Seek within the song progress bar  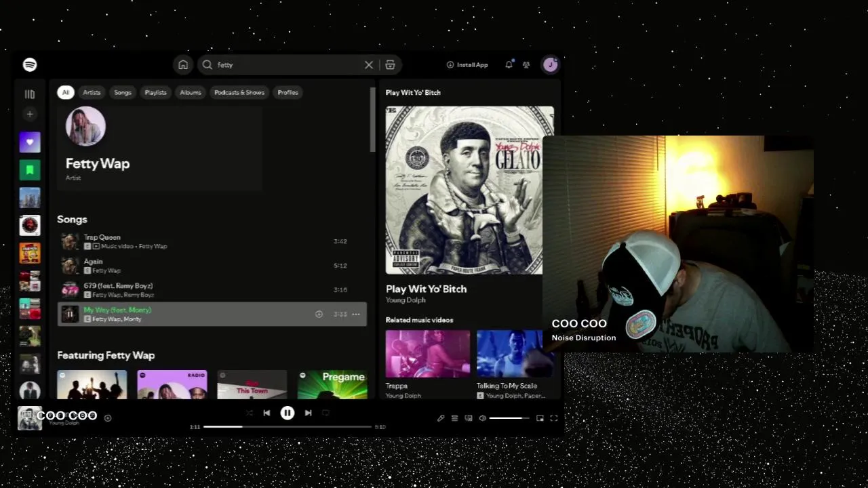click(288, 427)
